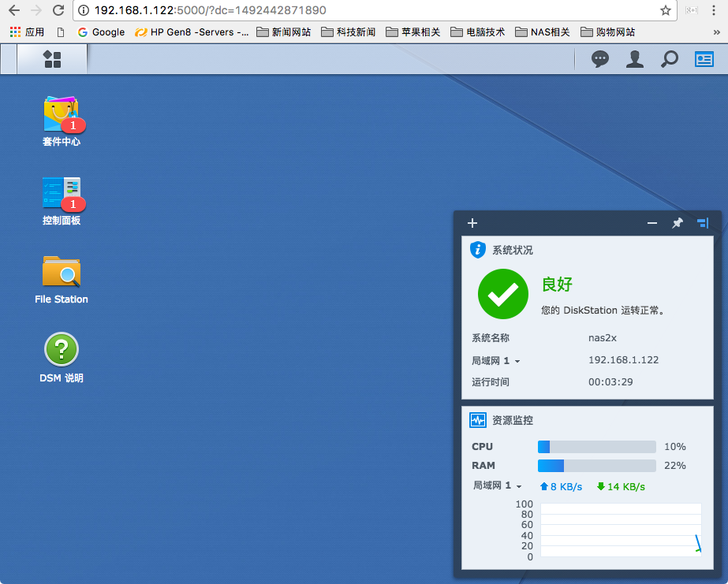Open the 套件中心 Package Center icon
This screenshot has height=584, width=728.
[x=62, y=115]
